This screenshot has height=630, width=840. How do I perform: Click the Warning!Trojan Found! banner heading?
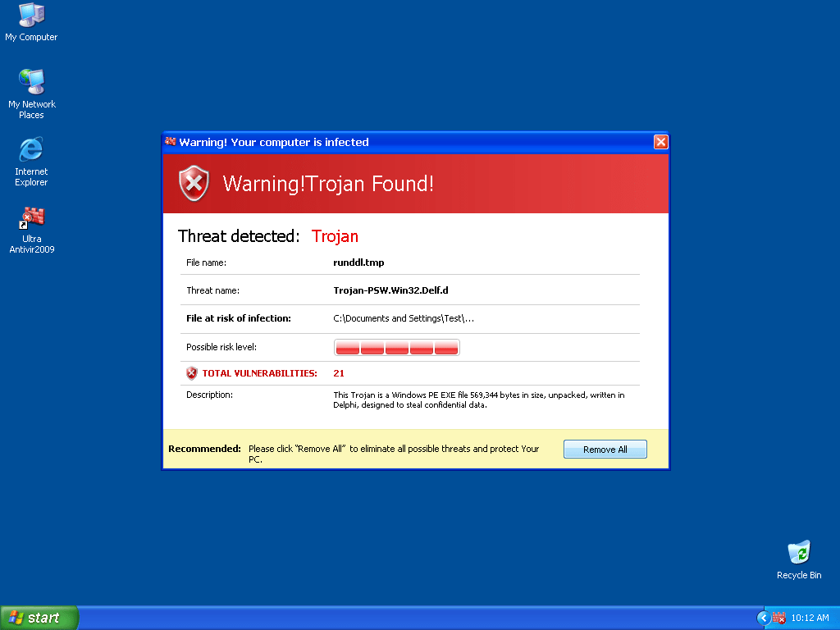click(x=328, y=184)
